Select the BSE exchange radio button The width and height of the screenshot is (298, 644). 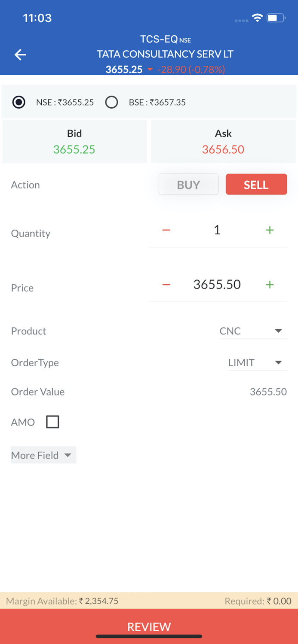(x=111, y=102)
